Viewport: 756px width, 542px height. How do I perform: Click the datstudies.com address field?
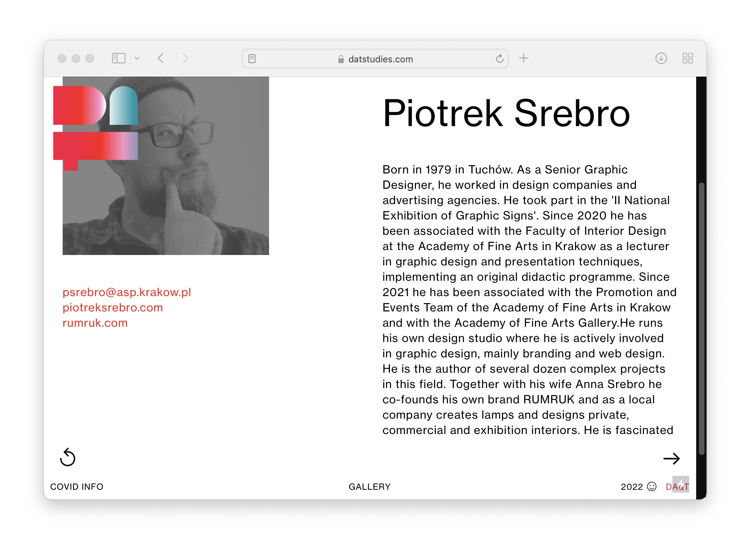(380, 59)
